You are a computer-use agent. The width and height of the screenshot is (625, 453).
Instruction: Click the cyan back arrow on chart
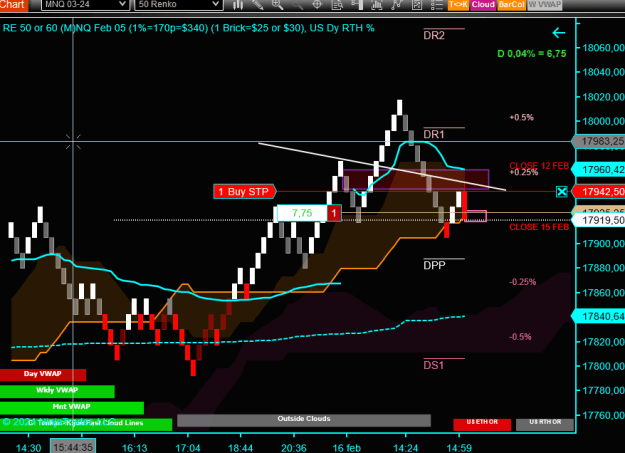pos(559,33)
